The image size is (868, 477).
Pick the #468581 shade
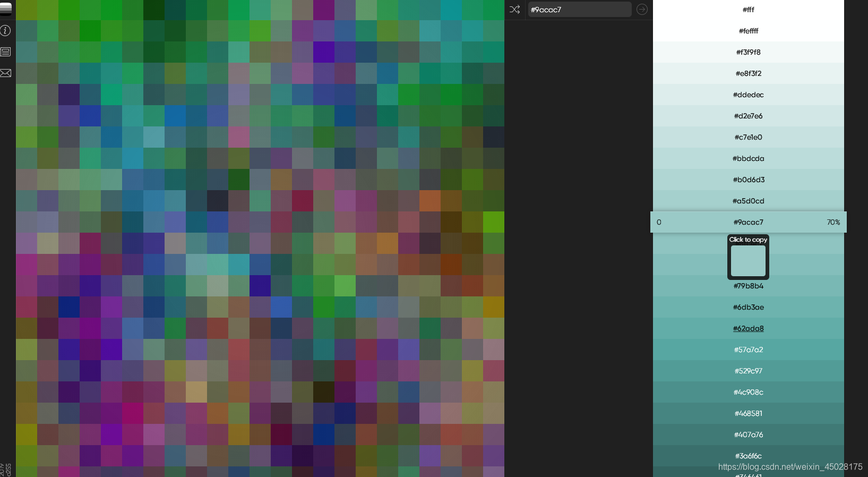(x=749, y=413)
